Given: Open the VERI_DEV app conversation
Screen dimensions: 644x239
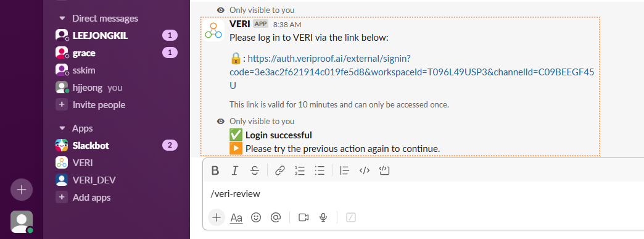Looking at the screenshot, I should coord(117,180).
